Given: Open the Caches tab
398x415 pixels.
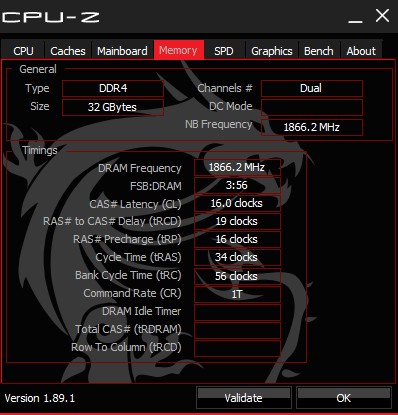Looking at the screenshot, I should [x=68, y=51].
